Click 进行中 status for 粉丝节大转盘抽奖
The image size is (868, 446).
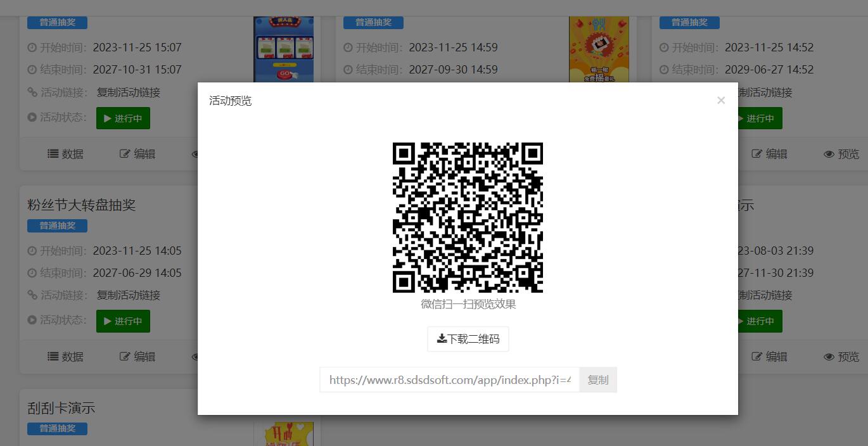[x=123, y=321]
